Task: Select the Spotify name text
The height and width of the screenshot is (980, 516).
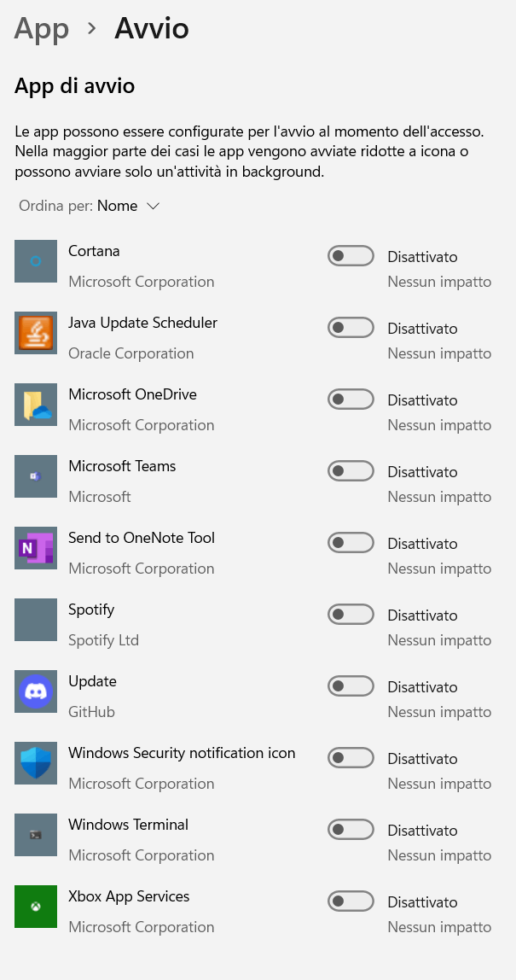Action: click(91, 610)
